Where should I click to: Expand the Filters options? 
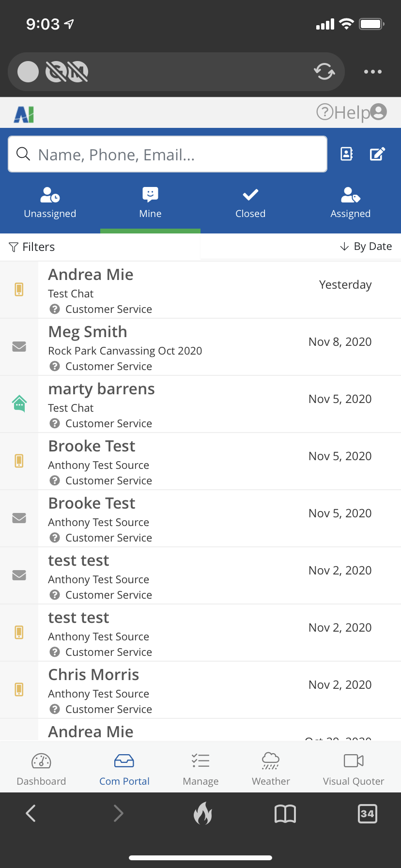32,247
